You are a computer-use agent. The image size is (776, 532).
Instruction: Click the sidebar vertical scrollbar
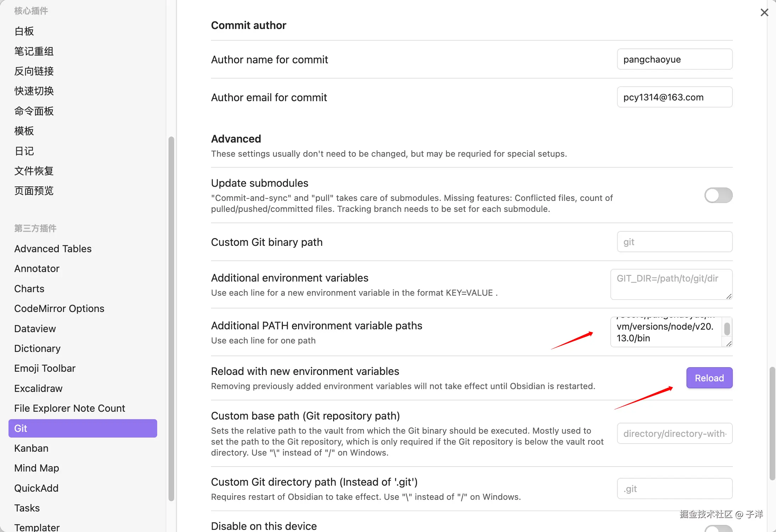[171, 318]
